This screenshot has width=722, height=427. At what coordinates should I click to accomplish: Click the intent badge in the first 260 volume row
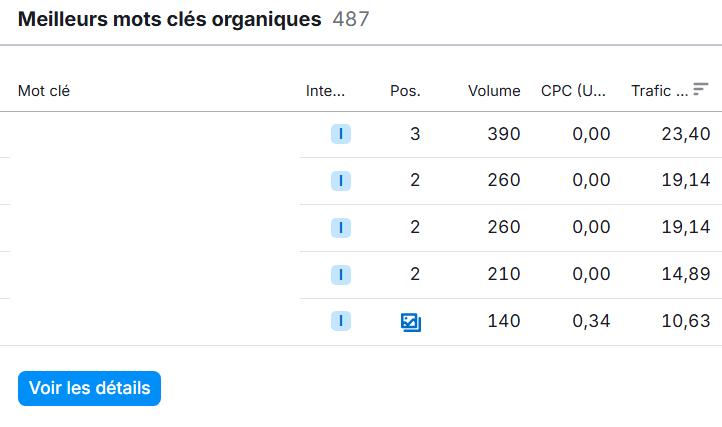[x=341, y=181]
